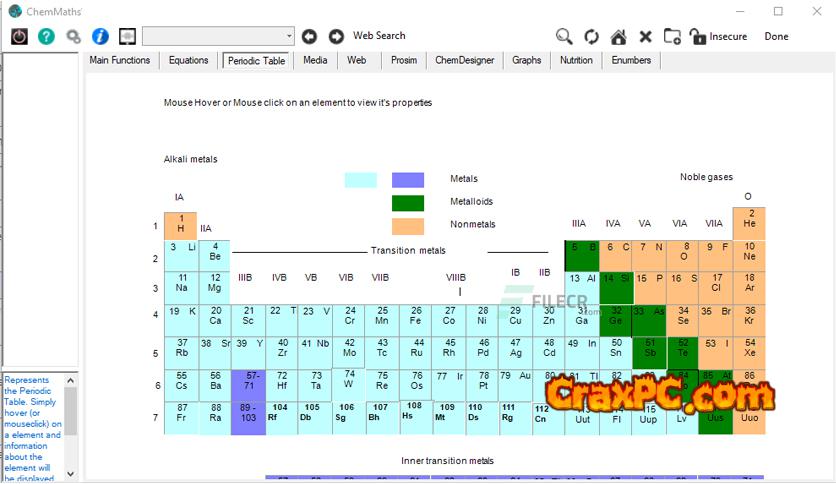This screenshot has width=836, height=484.
Task: Click the purple Metals legend swatch
Action: (x=408, y=180)
